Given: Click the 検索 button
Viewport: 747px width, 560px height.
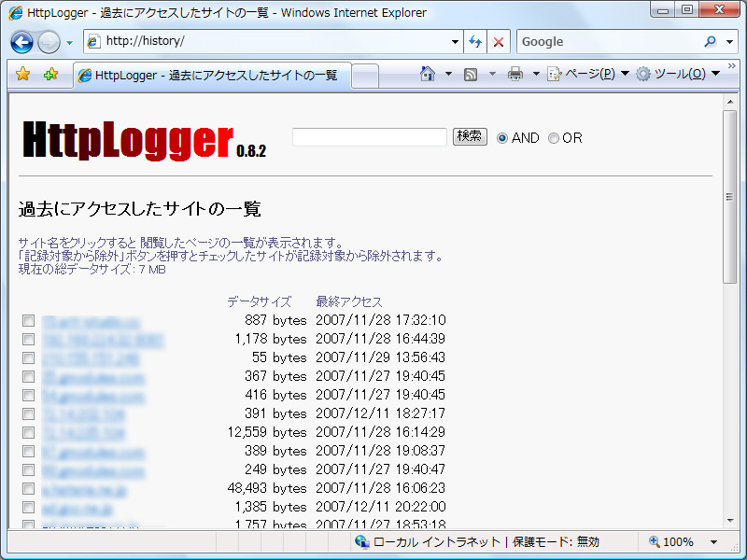Looking at the screenshot, I should pyautogui.click(x=470, y=136).
